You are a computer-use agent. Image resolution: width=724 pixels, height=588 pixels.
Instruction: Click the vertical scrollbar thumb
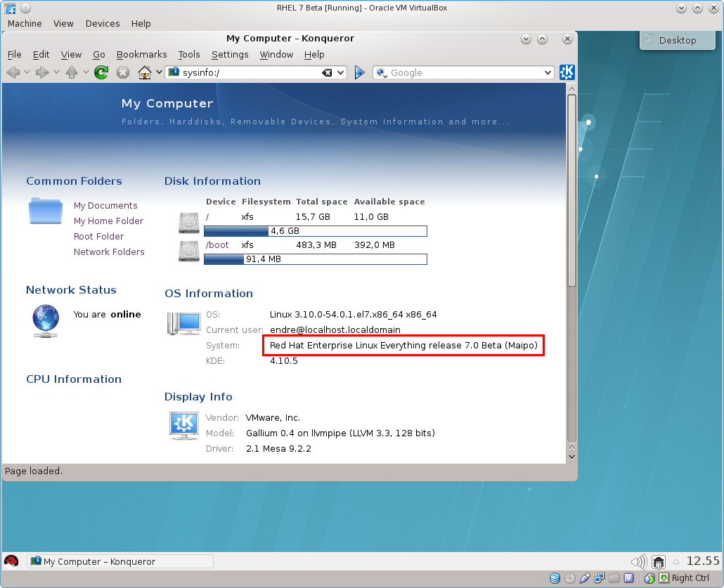(x=571, y=190)
